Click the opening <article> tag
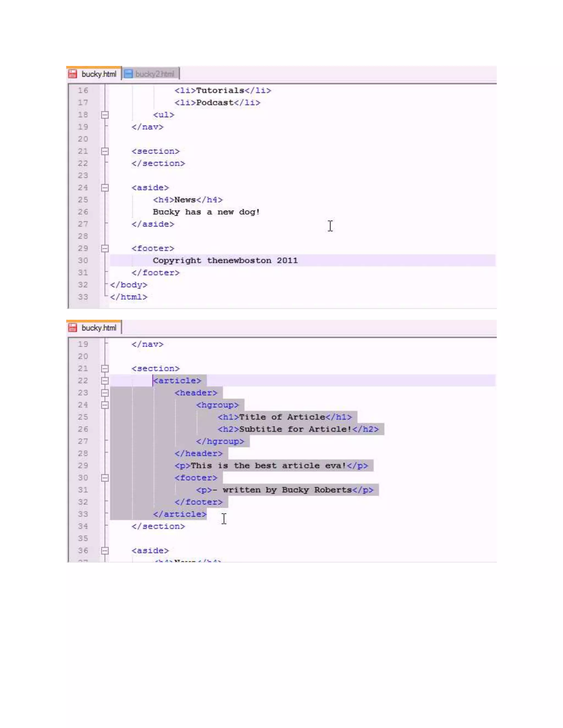This screenshot has height=728, width=563. (x=177, y=381)
